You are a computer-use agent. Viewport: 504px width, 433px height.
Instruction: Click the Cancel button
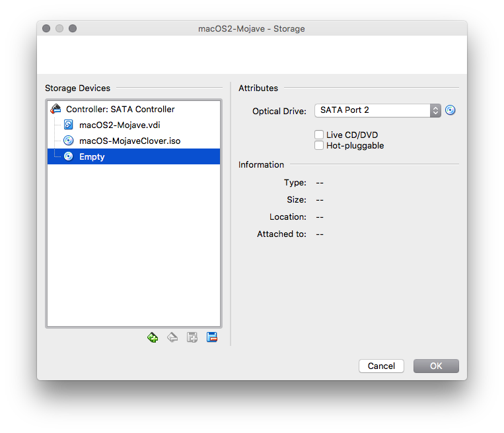tap(381, 366)
